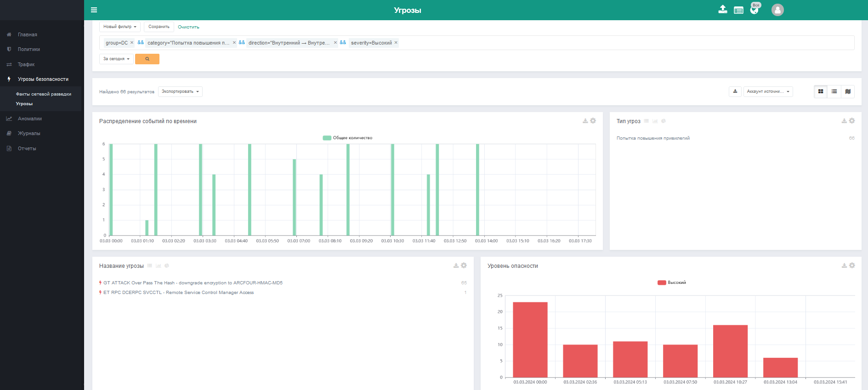Show Тип угроз as pie chart
Image resolution: width=868 pixels, height=390 pixels.
tap(664, 121)
